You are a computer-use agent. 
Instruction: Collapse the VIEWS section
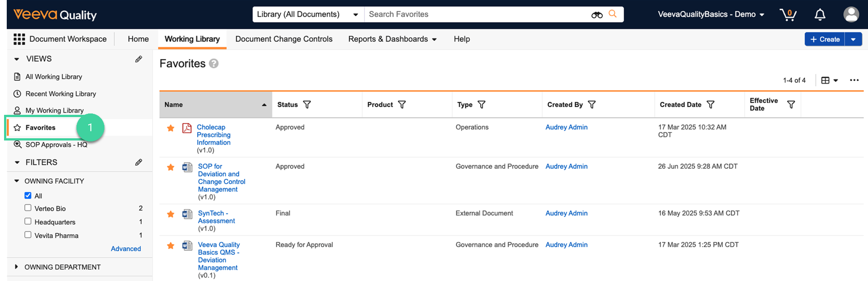(17, 59)
